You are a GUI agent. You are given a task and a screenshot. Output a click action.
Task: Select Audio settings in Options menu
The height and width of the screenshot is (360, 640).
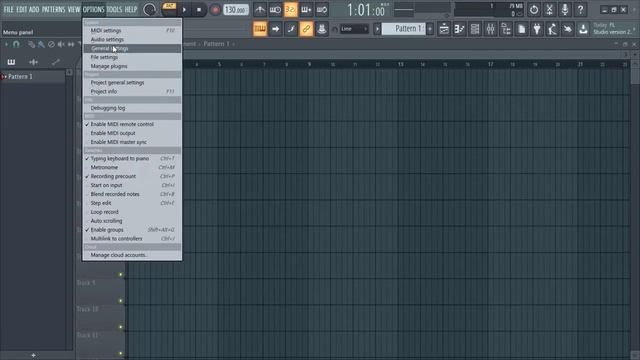[x=132, y=40]
